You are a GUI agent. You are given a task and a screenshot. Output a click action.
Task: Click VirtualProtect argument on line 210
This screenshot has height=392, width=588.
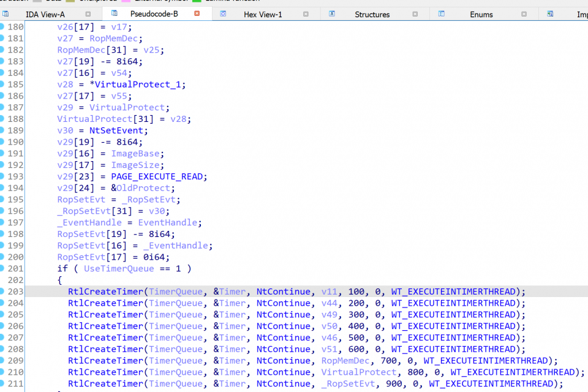tap(359, 372)
